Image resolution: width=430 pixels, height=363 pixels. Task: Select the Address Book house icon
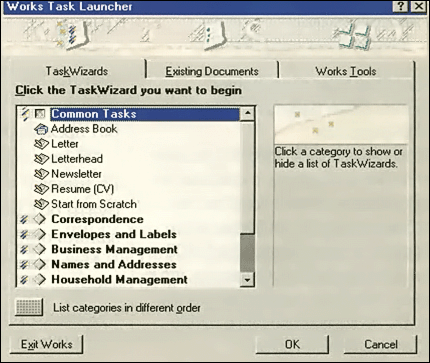41,129
